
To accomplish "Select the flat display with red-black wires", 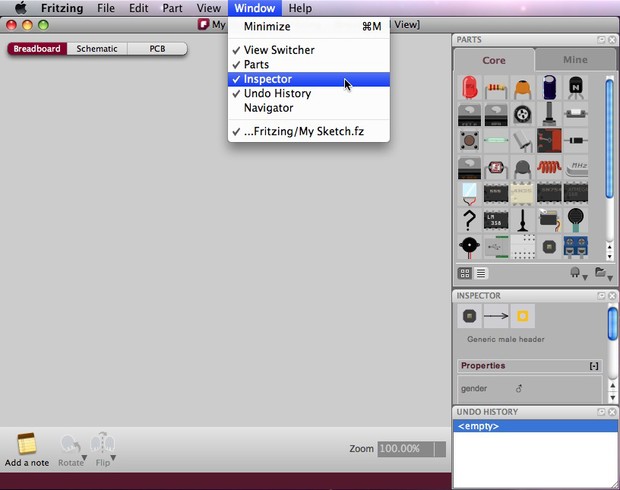I will pyautogui.click(x=469, y=194).
